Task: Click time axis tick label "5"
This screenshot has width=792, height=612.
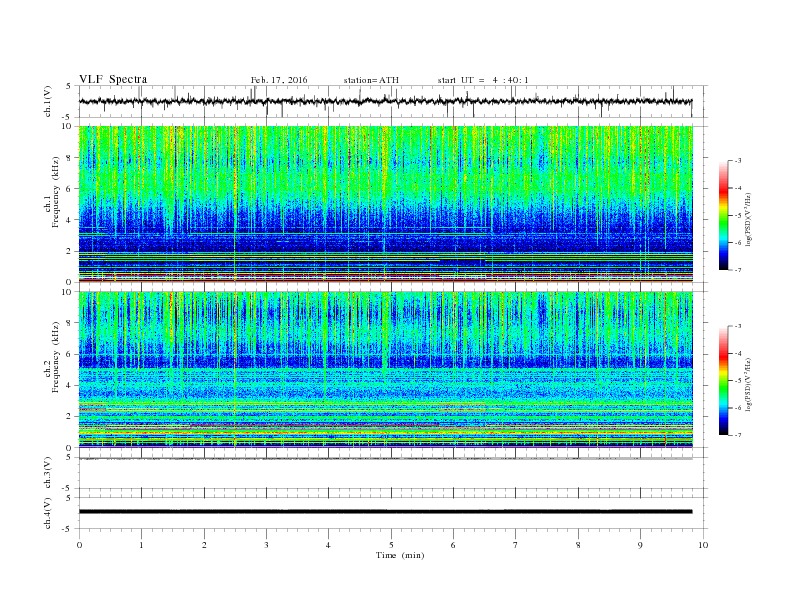Action: pyautogui.click(x=391, y=545)
